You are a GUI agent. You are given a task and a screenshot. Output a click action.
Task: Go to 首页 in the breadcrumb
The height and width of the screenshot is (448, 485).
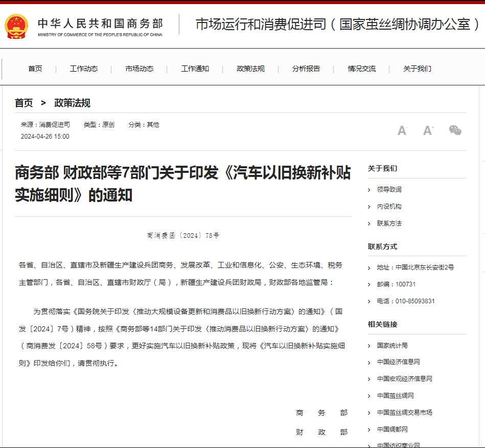pyautogui.click(x=24, y=103)
